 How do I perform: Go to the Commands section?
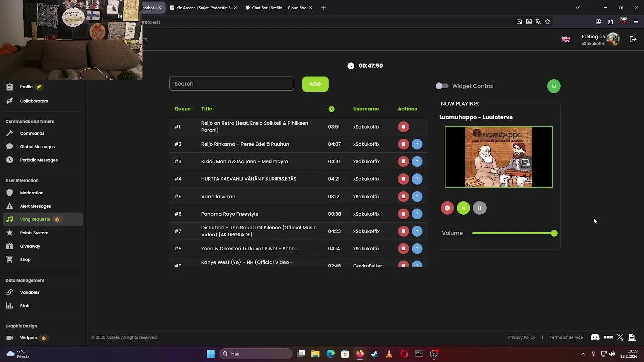[x=32, y=133]
